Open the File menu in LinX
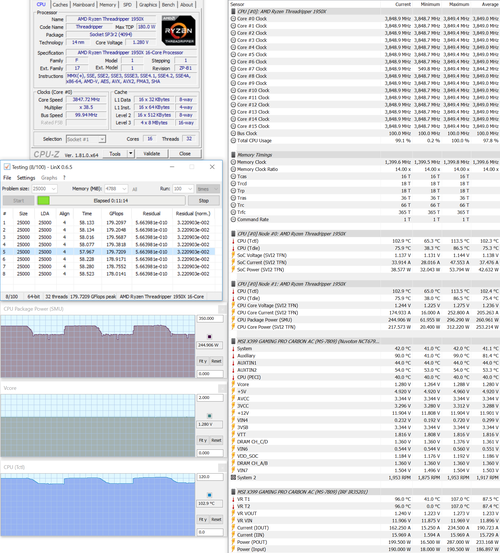The image size is (500, 553). [x=7, y=178]
